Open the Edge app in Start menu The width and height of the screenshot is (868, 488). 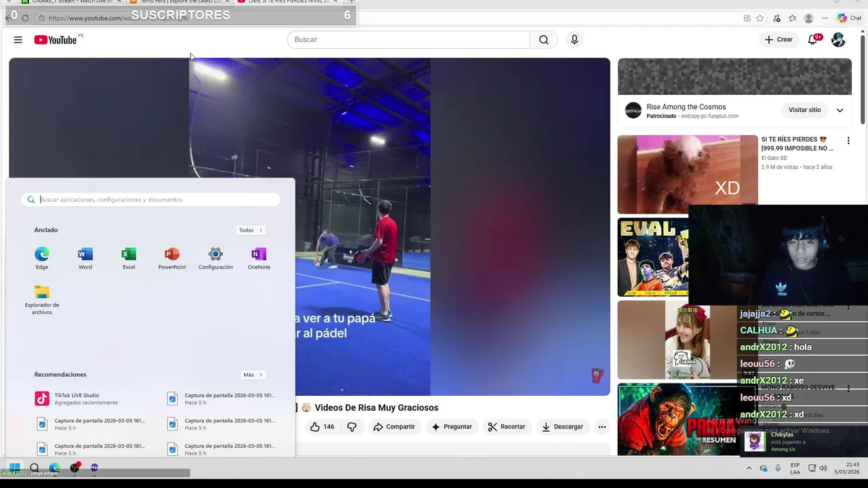click(x=42, y=258)
